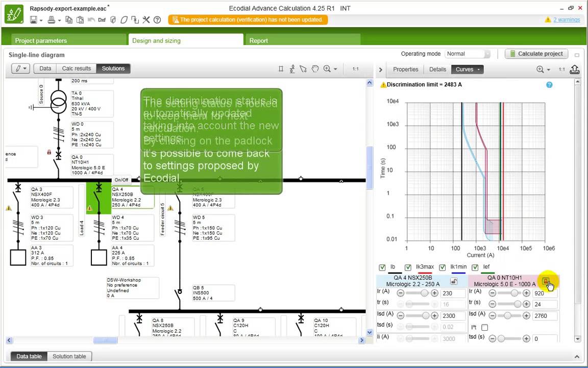Toggle the Ib curve checkbox

pyautogui.click(x=382, y=267)
